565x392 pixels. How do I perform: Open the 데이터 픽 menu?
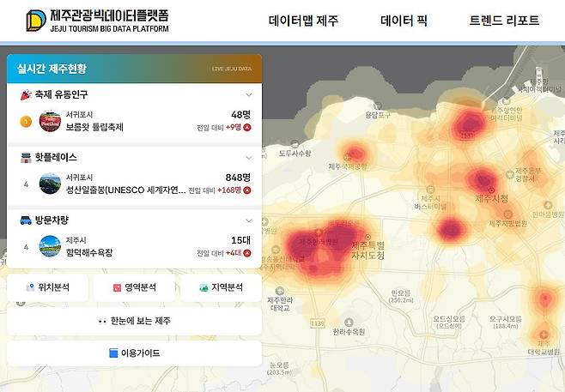(x=404, y=21)
